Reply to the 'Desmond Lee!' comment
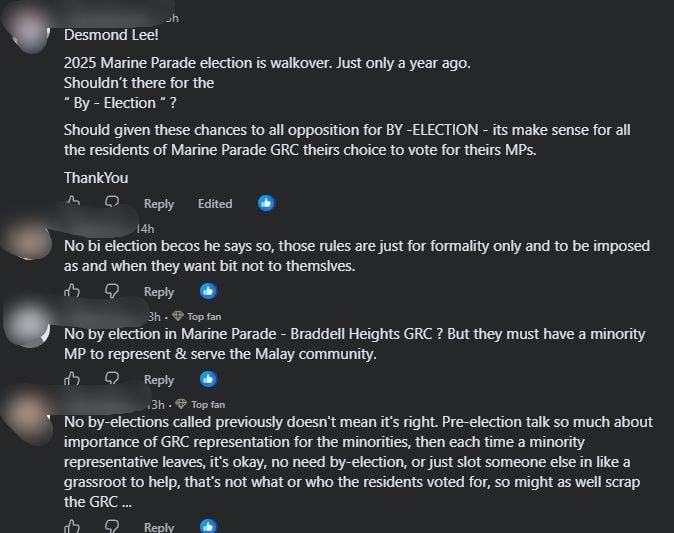674x533 pixels. [x=159, y=204]
